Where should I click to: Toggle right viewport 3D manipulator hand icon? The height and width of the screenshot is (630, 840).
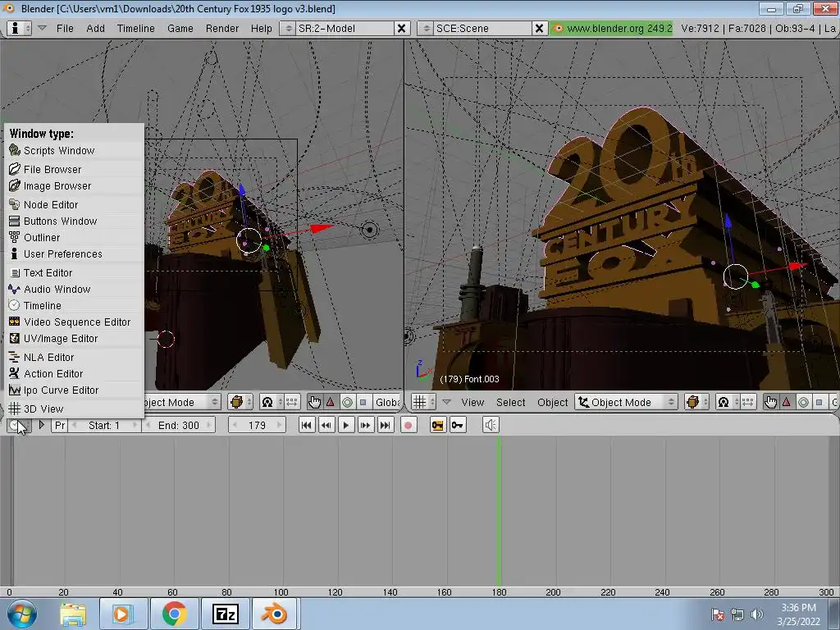coord(770,402)
